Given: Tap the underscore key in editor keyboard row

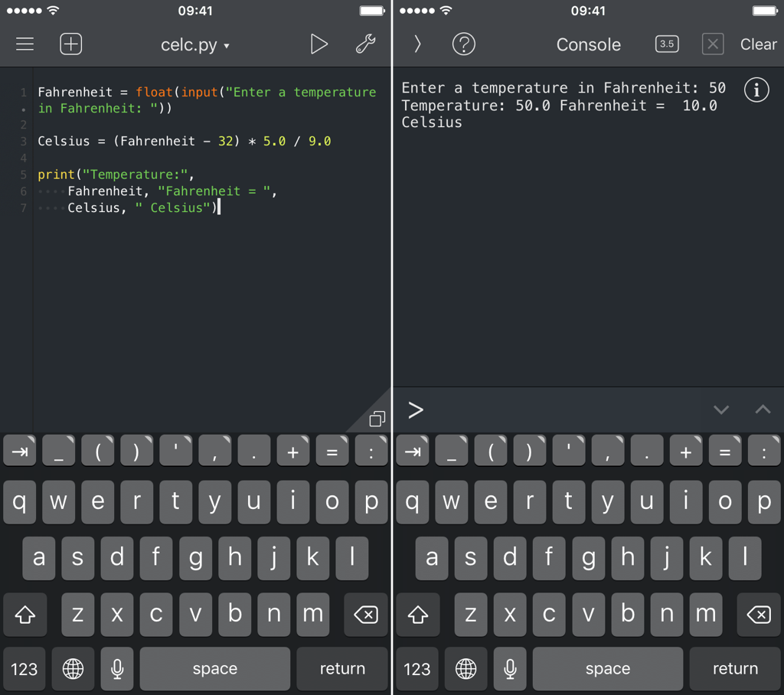Looking at the screenshot, I should point(58,451).
